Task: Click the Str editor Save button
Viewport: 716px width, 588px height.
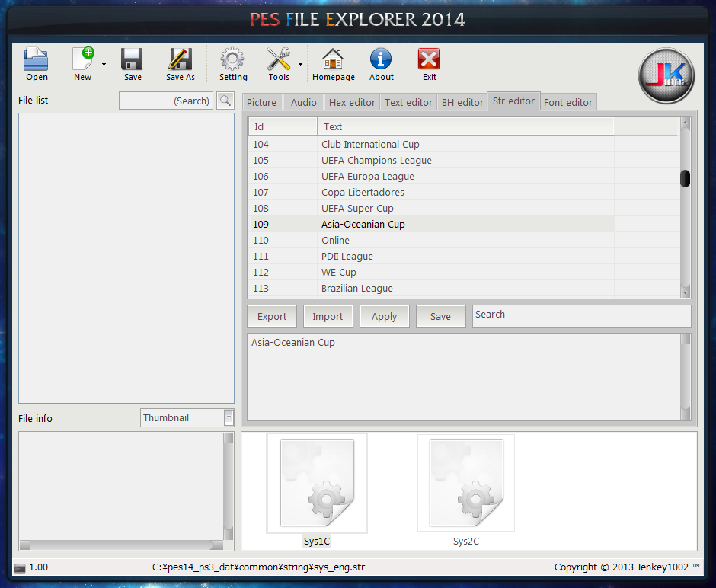Action: [x=441, y=316]
